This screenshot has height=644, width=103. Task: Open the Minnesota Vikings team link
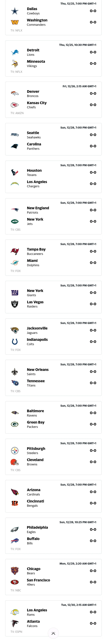point(36,64)
